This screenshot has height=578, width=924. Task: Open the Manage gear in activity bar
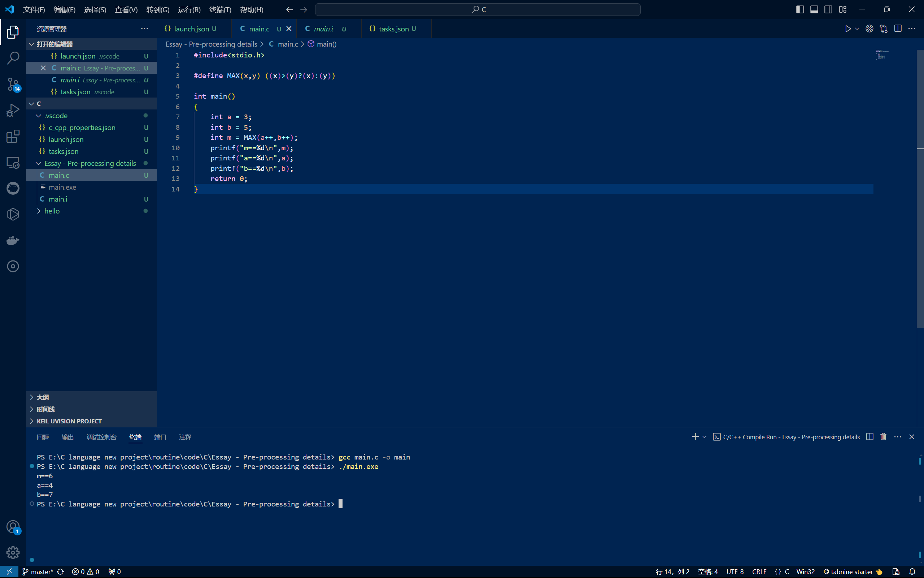tap(13, 553)
